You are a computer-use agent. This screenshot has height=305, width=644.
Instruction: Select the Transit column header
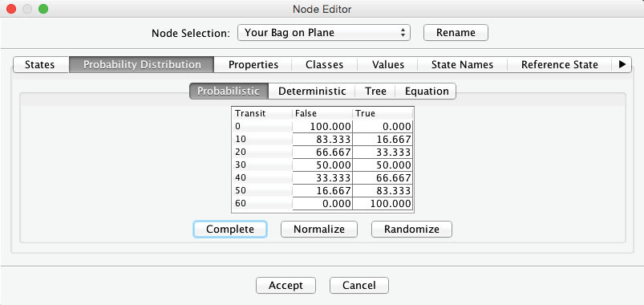tap(262, 113)
